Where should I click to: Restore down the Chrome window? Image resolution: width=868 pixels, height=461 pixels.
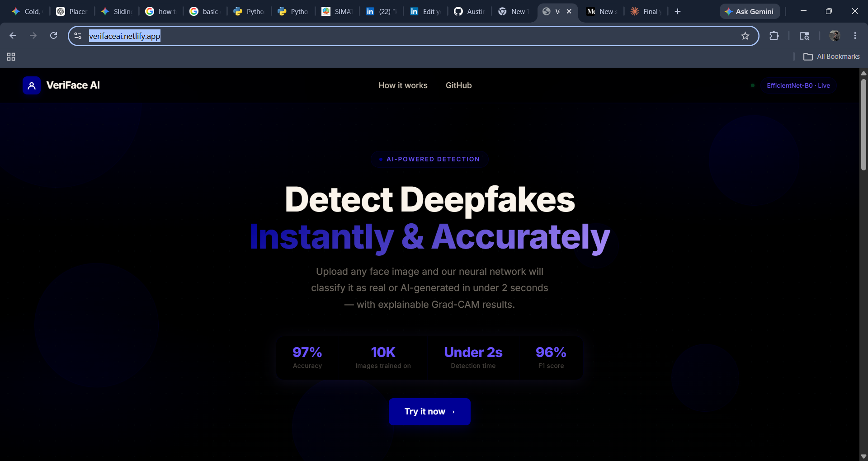click(x=829, y=11)
